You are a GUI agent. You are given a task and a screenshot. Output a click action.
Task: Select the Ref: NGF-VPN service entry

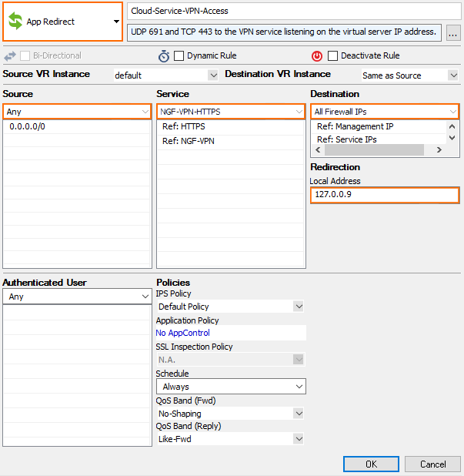click(x=231, y=141)
